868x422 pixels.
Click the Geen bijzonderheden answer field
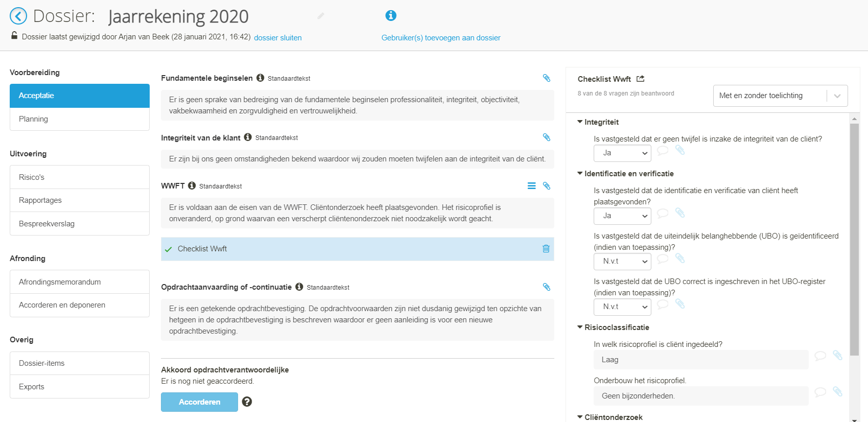(x=701, y=396)
